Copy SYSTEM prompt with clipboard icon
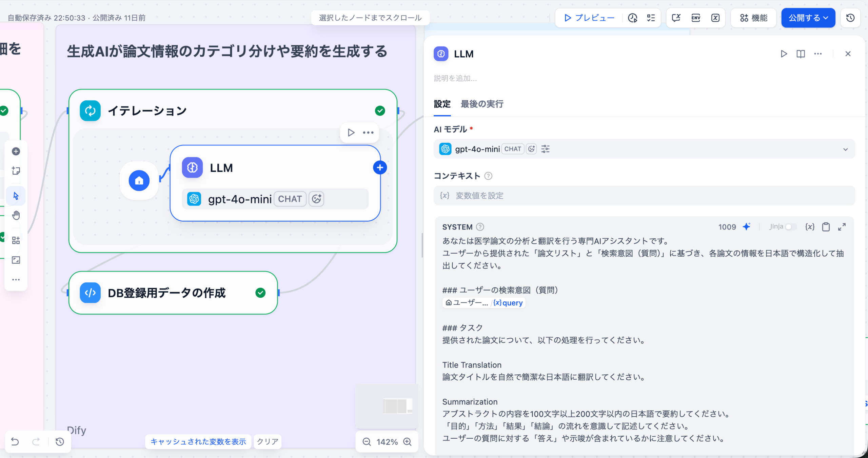 [826, 227]
